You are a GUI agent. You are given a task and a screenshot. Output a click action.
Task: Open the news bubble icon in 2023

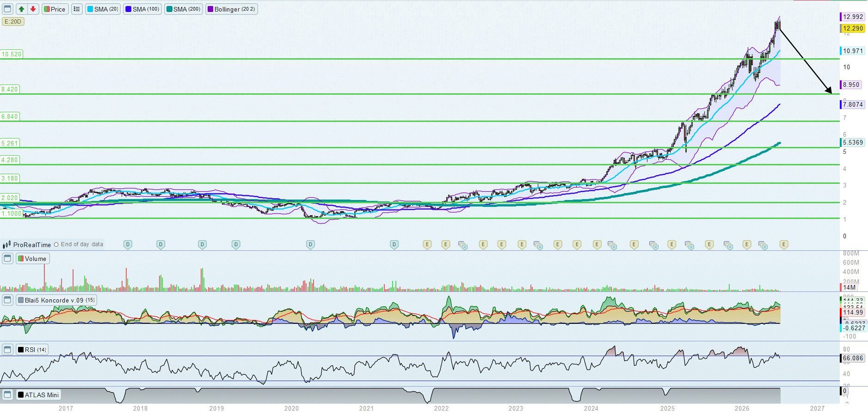538,245
